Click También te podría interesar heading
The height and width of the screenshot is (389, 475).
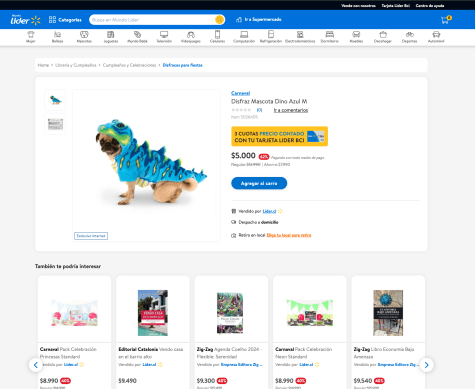[68, 266]
